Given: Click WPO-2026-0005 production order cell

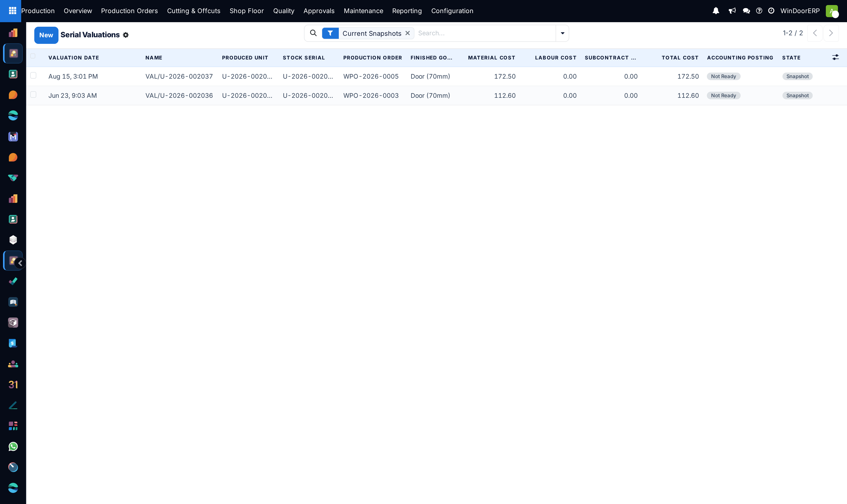Looking at the screenshot, I should coord(371,76).
